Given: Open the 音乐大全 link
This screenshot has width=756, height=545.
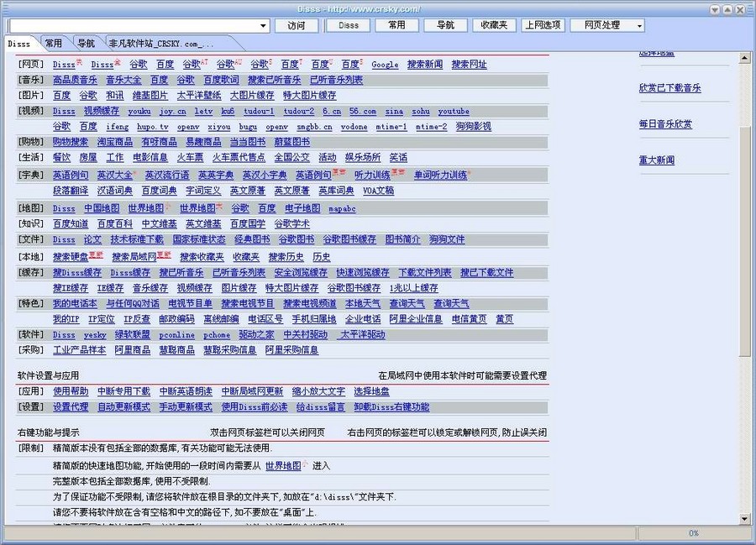Looking at the screenshot, I should coord(123,80).
